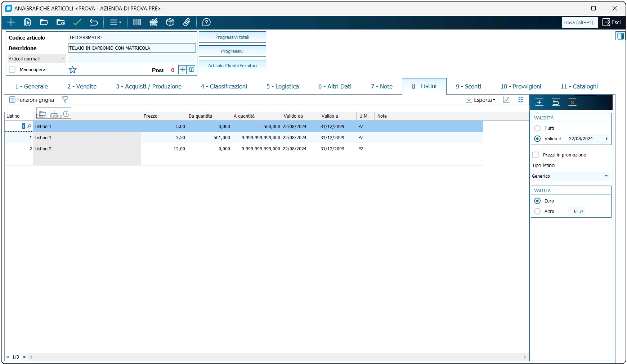The width and height of the screenshot is (627, 364).
Task: Expand the Articoli normali dropdown
Action: point(36,59)
